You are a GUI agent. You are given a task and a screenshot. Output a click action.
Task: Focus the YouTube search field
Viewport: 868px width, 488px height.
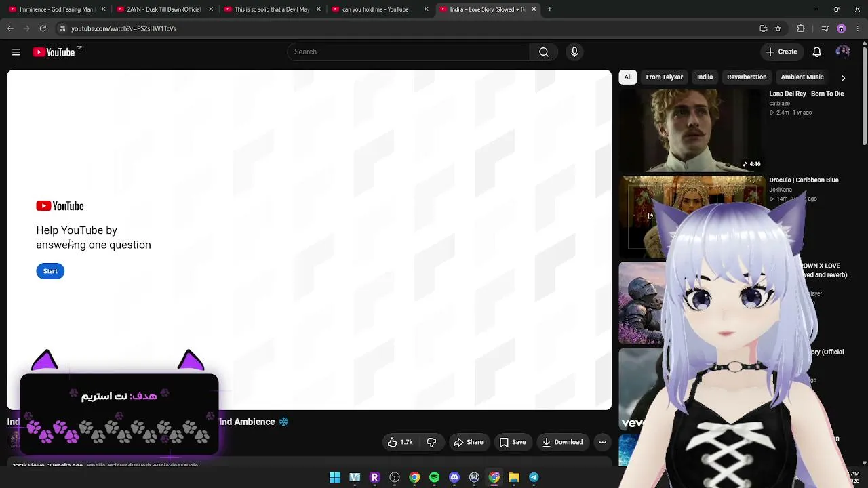(x=408, y=52)
